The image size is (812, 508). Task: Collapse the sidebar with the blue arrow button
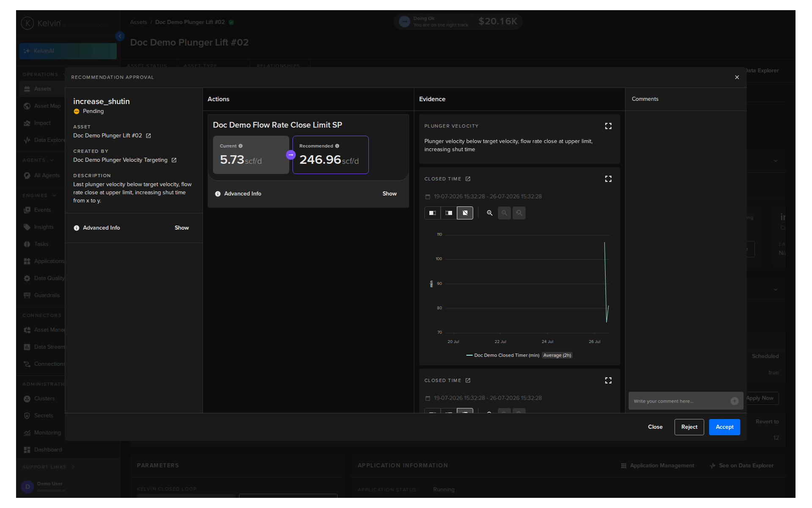120,36
